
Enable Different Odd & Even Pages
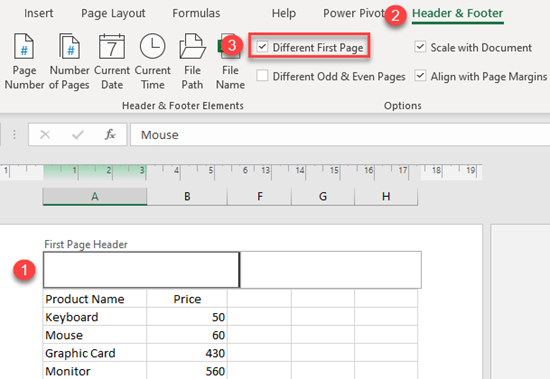click(262, 76)
